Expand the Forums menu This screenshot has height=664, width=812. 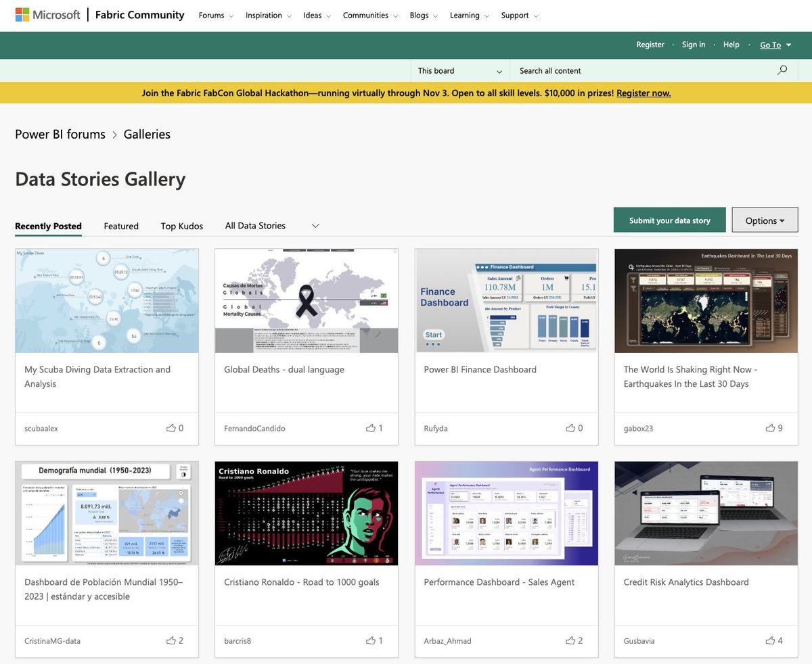tap(216, 16)
